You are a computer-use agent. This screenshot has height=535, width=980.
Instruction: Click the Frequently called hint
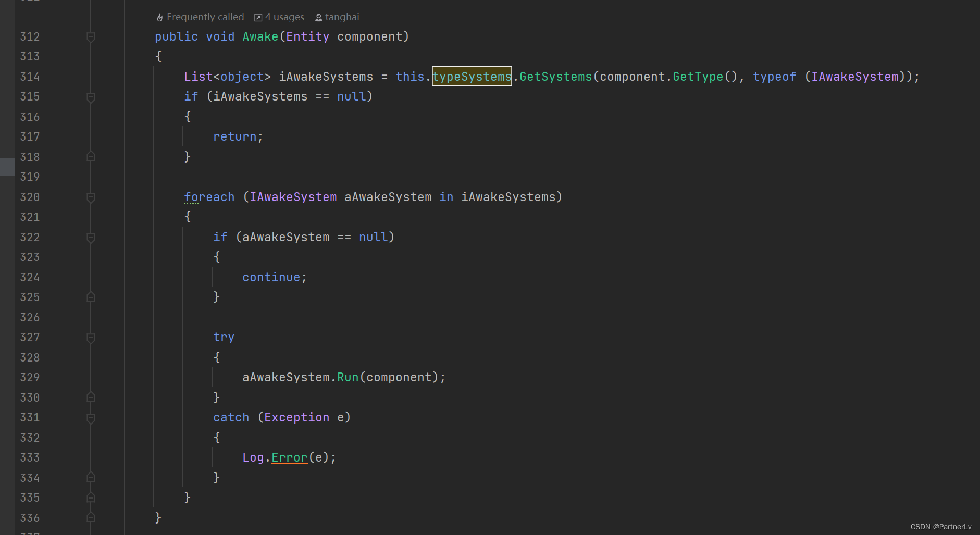click(205, 17)
